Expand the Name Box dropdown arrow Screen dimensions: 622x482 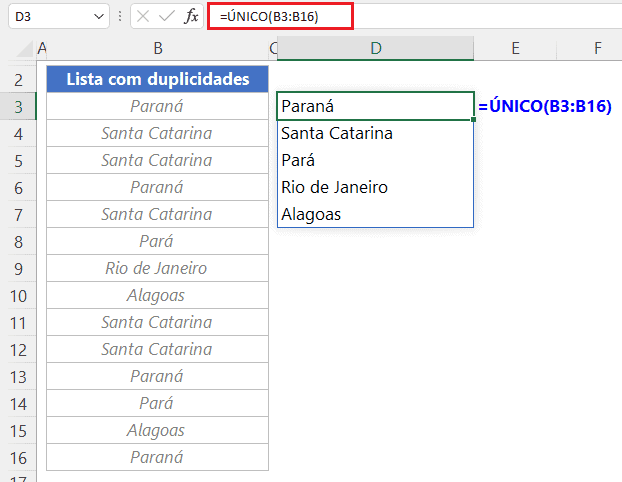(98, 17)
